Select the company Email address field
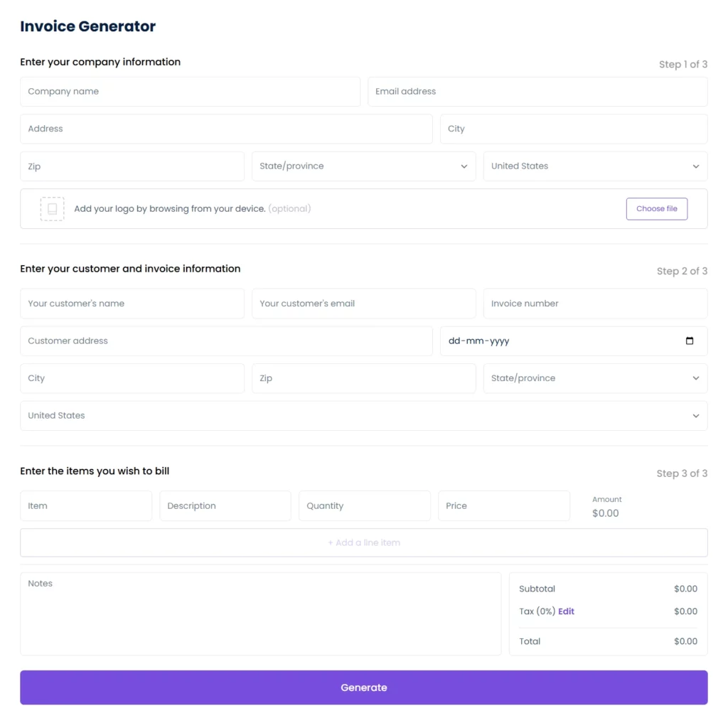Screen dimensions: 728x718 [x=537, y=91]
